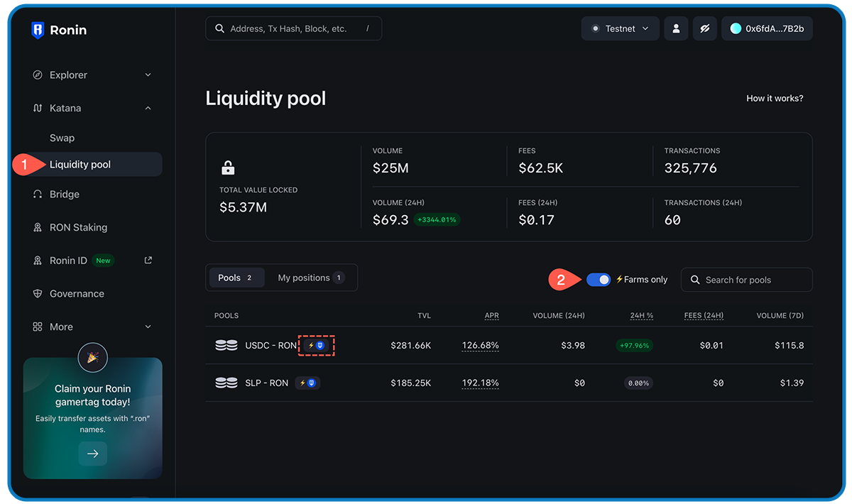
Task: Click the wallet avatar circle icon
Action: (736, 28)
